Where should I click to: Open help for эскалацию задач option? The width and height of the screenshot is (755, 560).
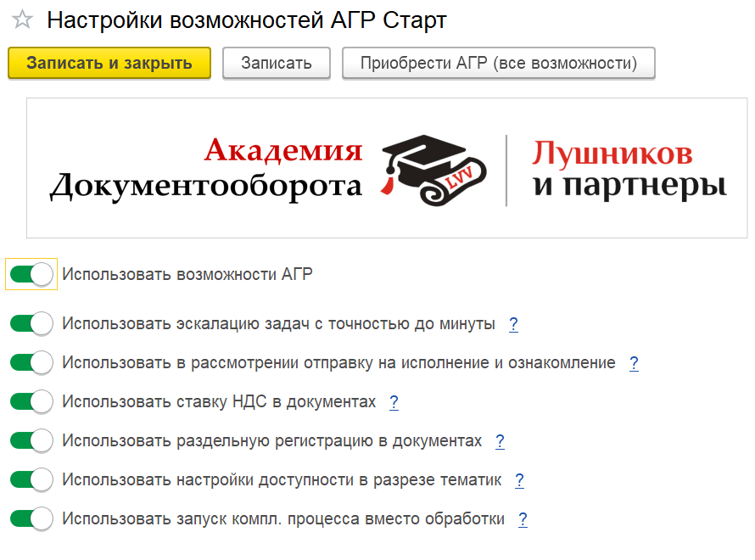[x=513, y=324]
